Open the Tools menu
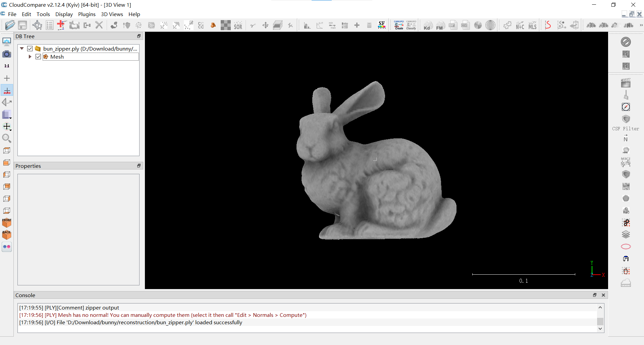Screen dimensions: 644x345 pos(43,14)
